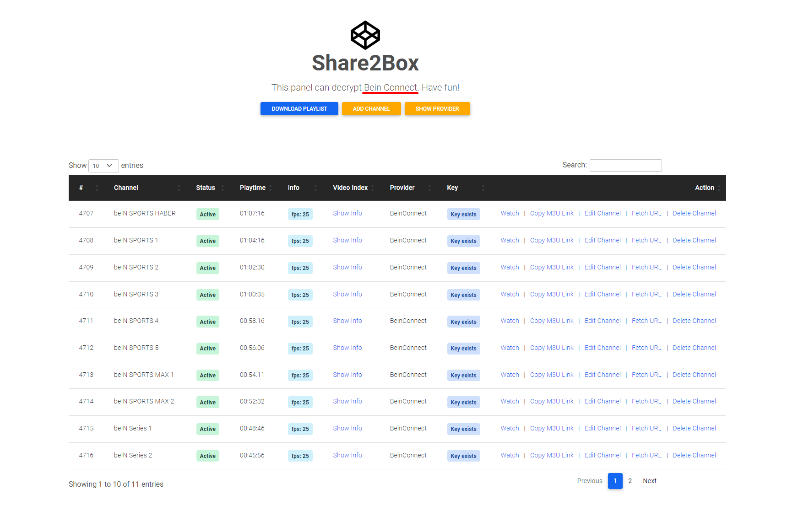798x532 pixels.
Task: Edit Channel beIN SPORTS 5
Action: pyautogui.click(x=603, y=348)
